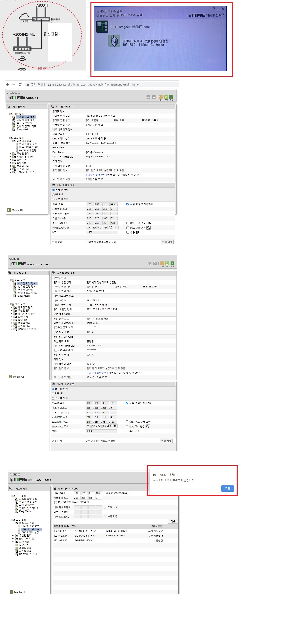Image resolution: width=288 pixels, height=644 pixels.
Task: Open the 공유기 접속 관리 link on A8004T page
Action: pyautogui.click(x=96, y=175)
